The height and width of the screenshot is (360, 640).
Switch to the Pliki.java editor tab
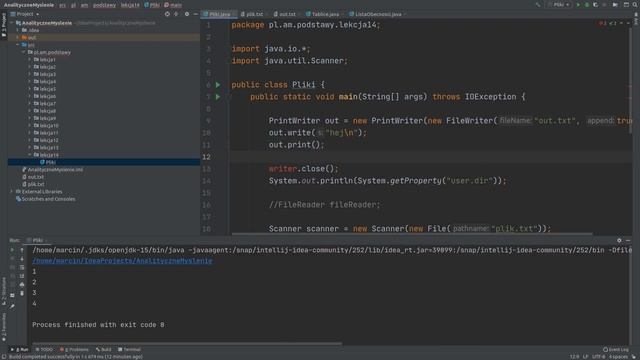point(218,14)
